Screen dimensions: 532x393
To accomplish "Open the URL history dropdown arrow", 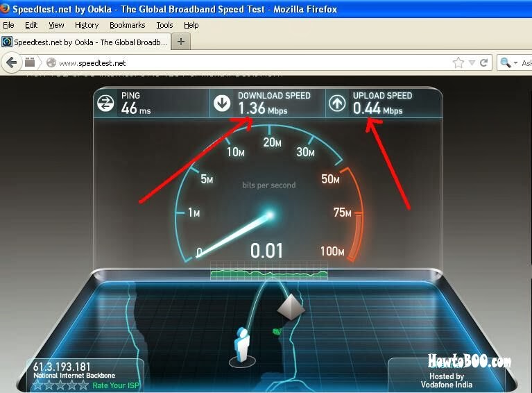I will (x=472, y=63).
